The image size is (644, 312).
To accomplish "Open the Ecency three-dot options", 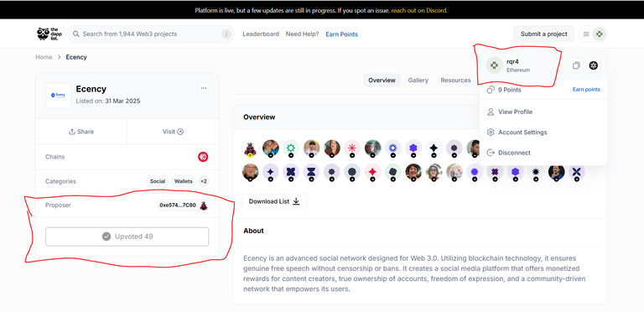I will pos(204,88).
